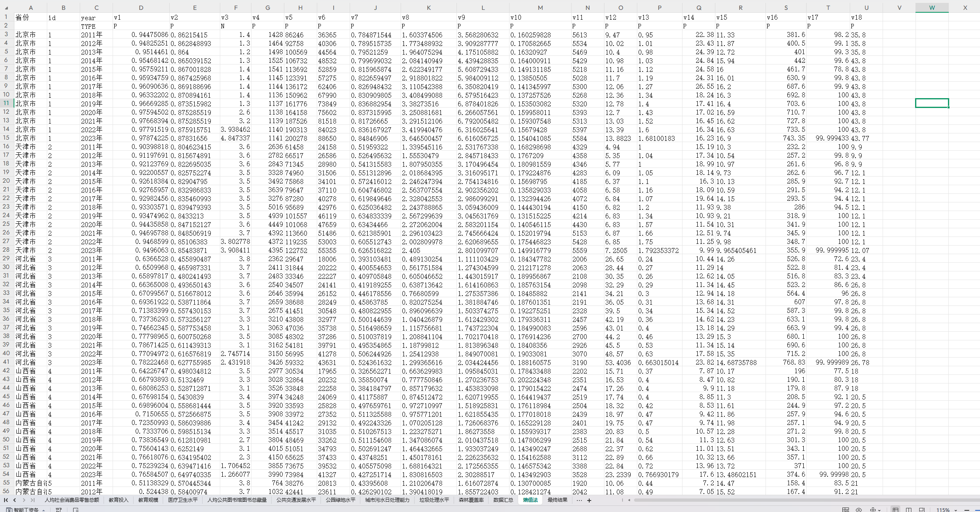Expand the 智能工资条 menu arrow

44,510
